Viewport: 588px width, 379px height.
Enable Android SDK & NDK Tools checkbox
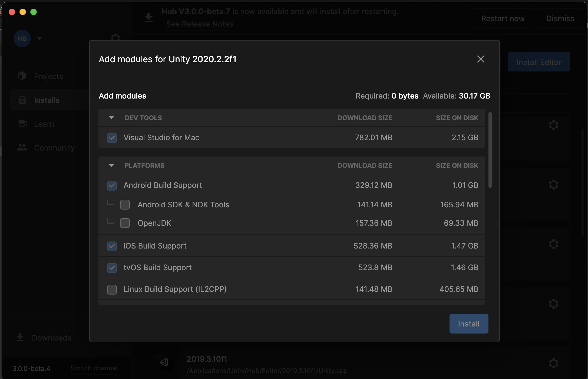click(x=125, y=205)
